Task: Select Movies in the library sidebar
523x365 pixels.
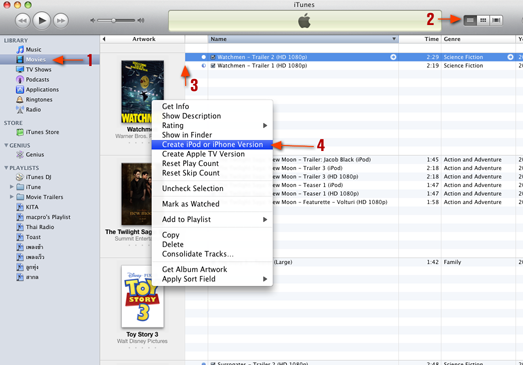Action: [35, 59]
